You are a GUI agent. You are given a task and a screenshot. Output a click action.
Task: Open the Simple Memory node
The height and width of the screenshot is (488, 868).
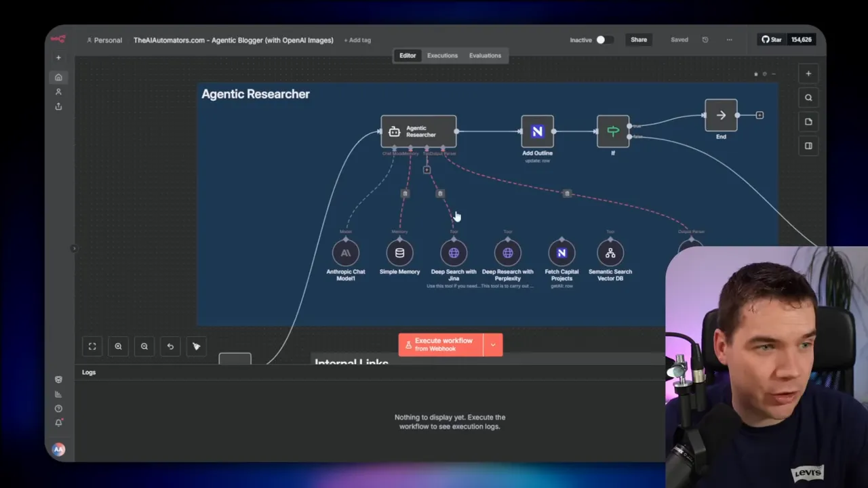399,253
